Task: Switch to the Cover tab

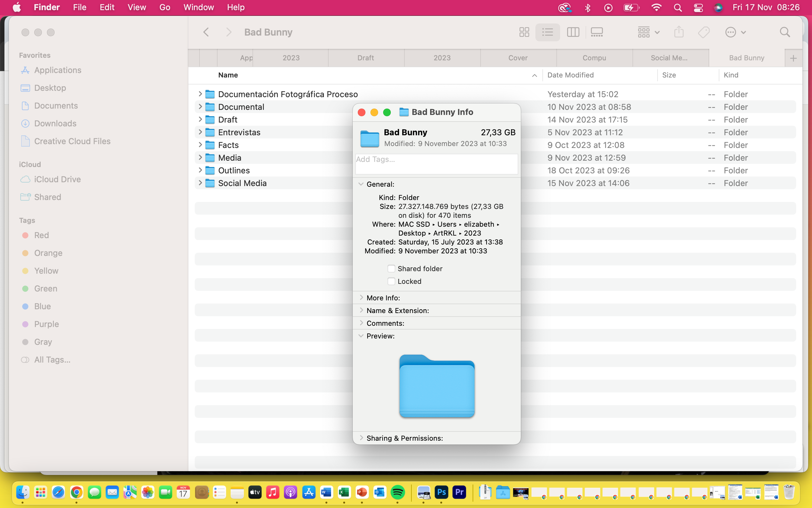Action: [518, 58]
